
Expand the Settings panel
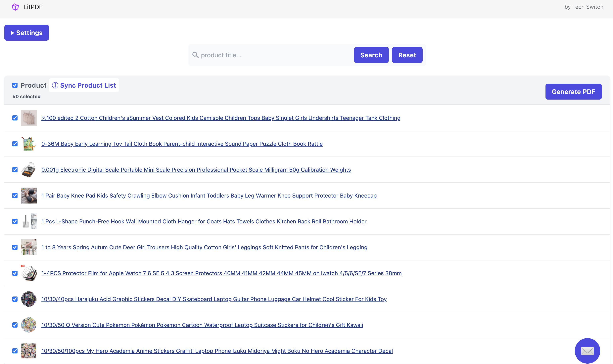pos(26,33)
